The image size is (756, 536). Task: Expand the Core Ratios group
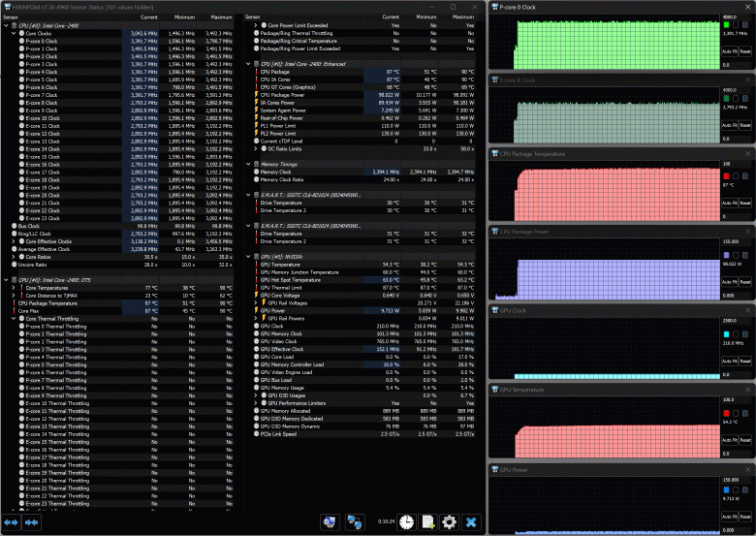click(14, 257)
